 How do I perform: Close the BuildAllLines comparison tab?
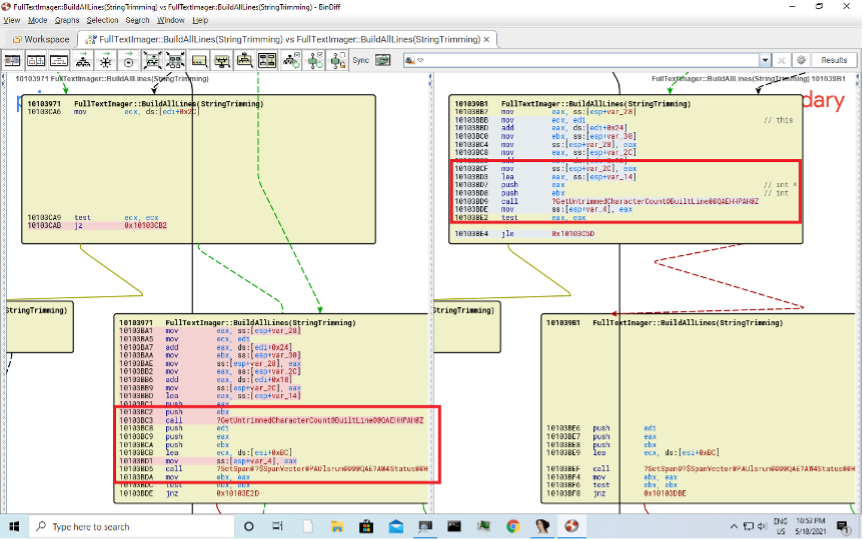pyautogui.click(x=488, y=39)
